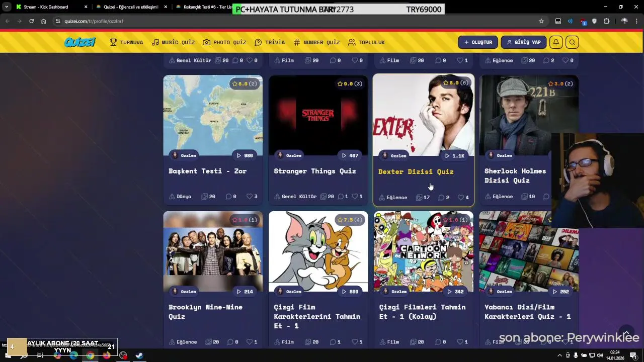The height and width of the screenshot is (362, 644).
Task: Open the browser extensions puzzle icon
Action: tap(606, 21)
